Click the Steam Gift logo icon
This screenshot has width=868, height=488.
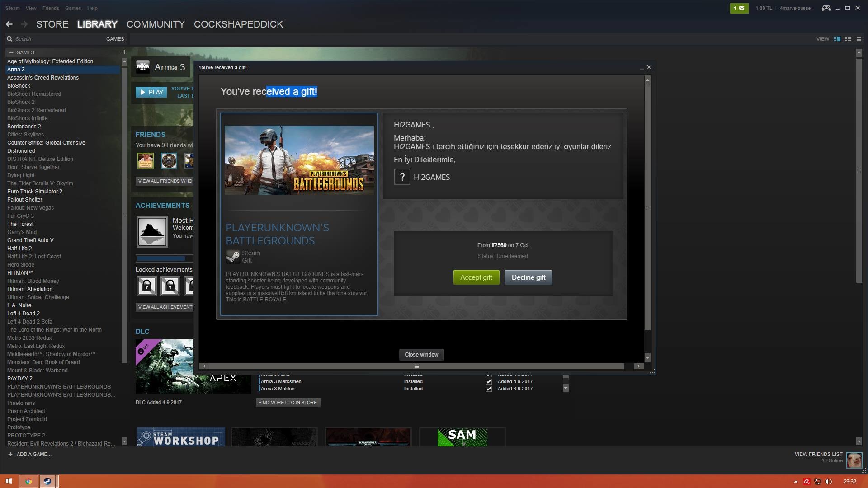[233, 257]
